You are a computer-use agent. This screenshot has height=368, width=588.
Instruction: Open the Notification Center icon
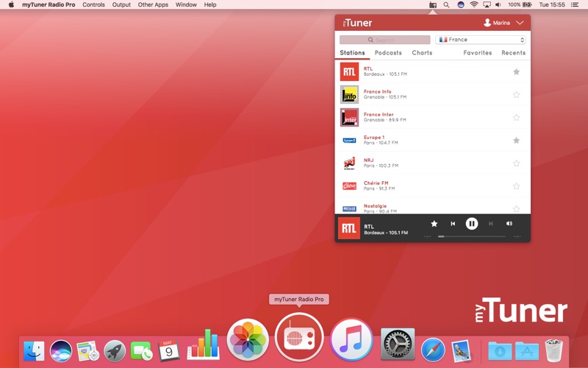pyautogui.click(x=575, y=4)
